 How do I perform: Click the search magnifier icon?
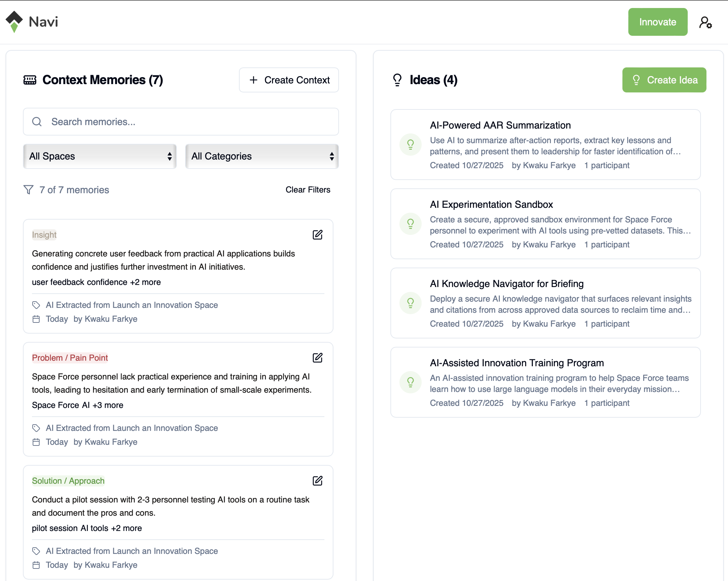(37, 122)
